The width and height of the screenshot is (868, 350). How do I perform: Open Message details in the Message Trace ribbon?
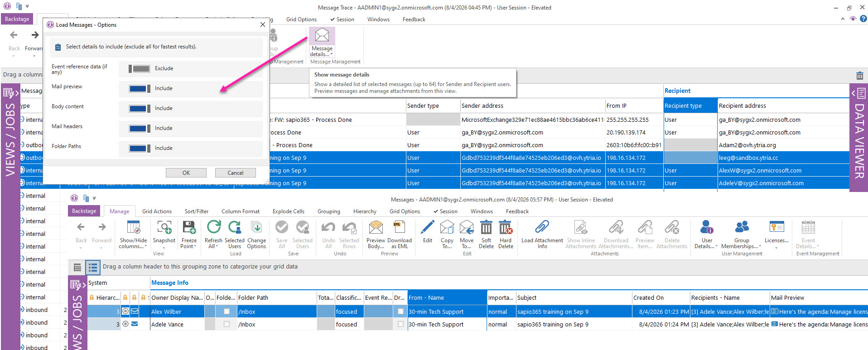tap(322, 42)
